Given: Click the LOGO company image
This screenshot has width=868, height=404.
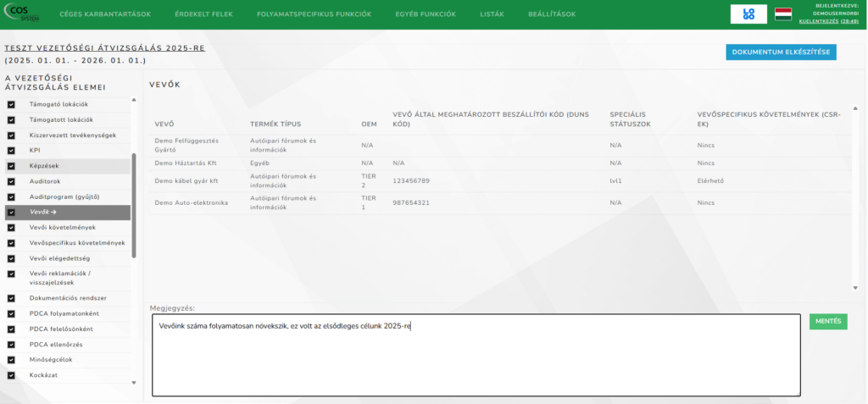Looking at the screenshot, I should (748, 14).
